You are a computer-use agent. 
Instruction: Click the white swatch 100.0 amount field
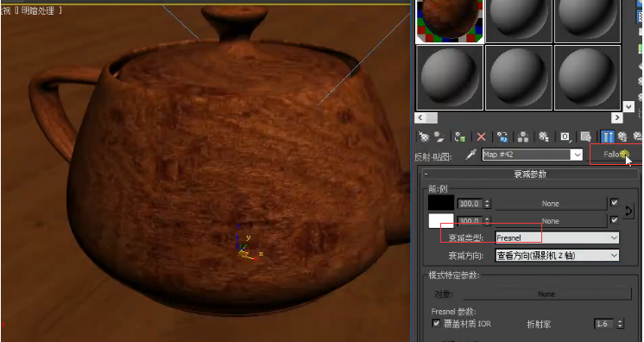pyautogui.click(x=470, y=221)
